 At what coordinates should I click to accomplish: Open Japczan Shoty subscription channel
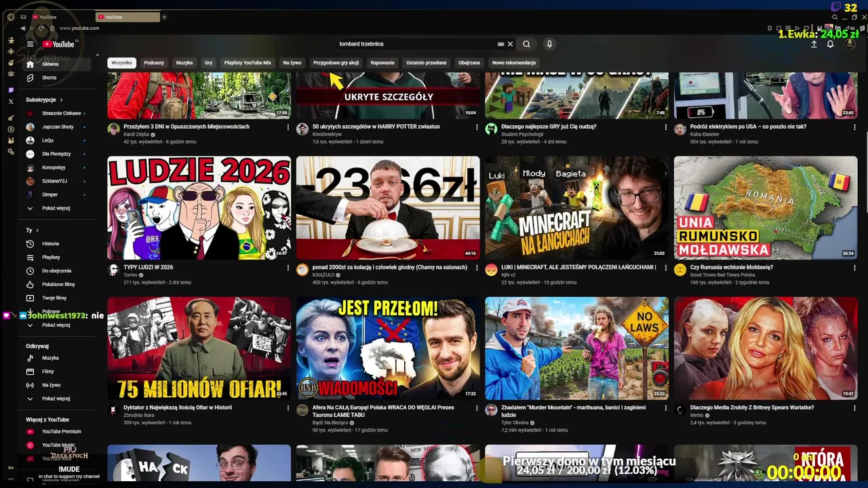point(56,127)
